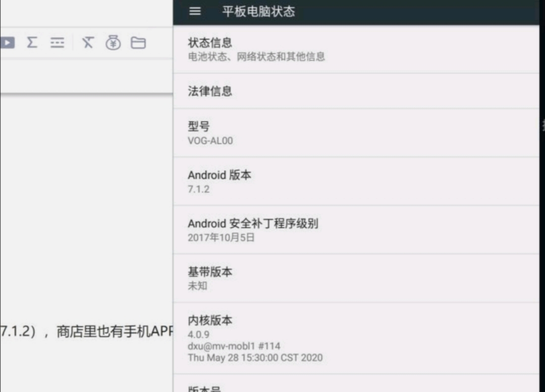Open the 状态信息 entry
The width and height of the screenshot is (545, 392).
pos(353,49)
